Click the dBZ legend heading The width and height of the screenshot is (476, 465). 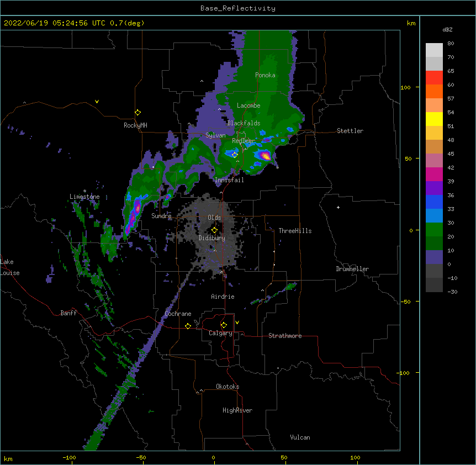[447, 30]
